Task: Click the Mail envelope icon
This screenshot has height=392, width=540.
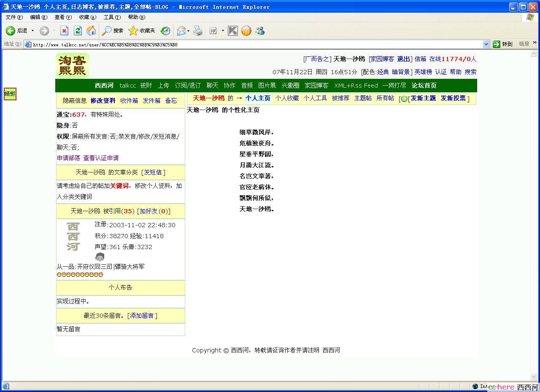Action: 181,31
